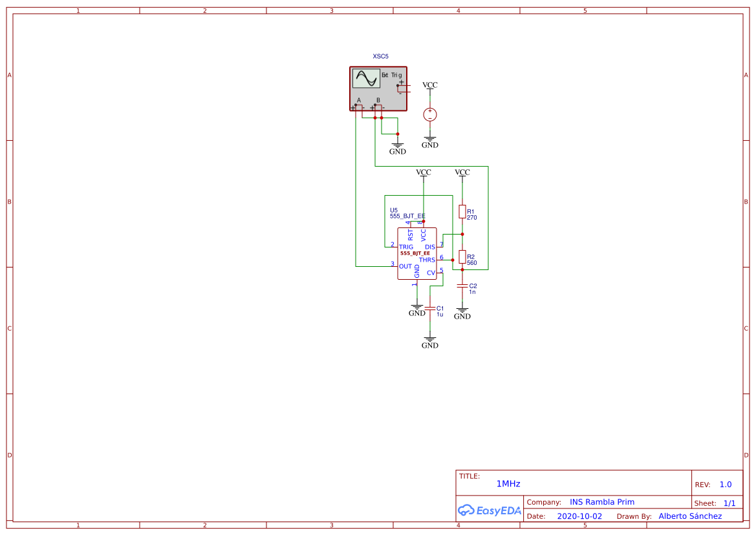
Task: Select resistor R2 symbol
Action: (x=462, y=257)
